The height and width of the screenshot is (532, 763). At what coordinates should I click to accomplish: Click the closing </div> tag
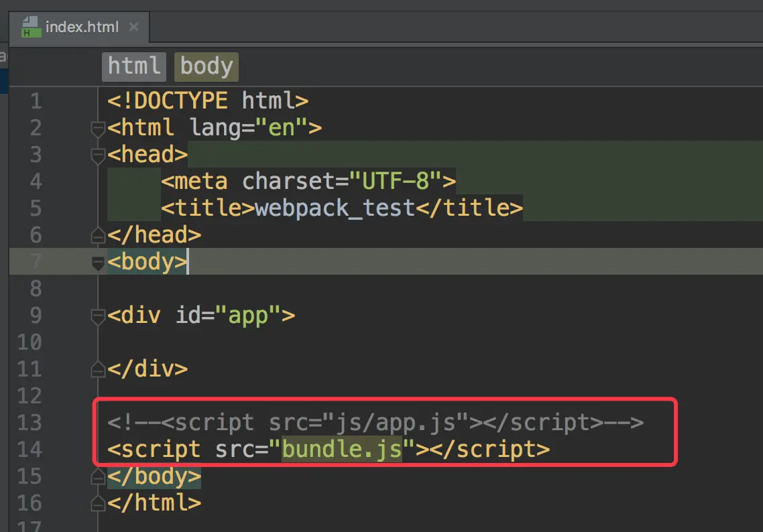pos(148,369)
